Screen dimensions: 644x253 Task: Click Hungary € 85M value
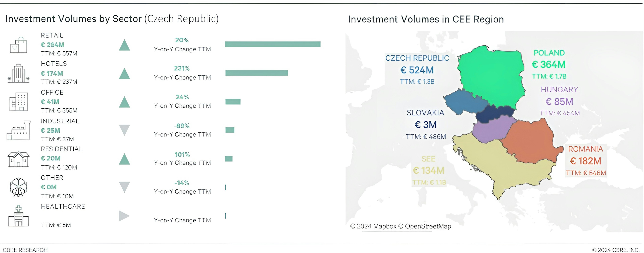559,102
